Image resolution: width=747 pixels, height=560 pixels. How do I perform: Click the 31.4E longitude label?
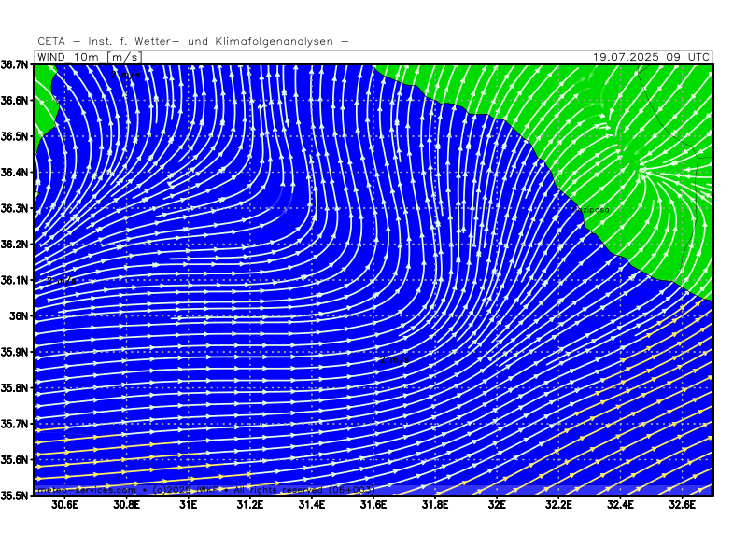click(312, 505)
